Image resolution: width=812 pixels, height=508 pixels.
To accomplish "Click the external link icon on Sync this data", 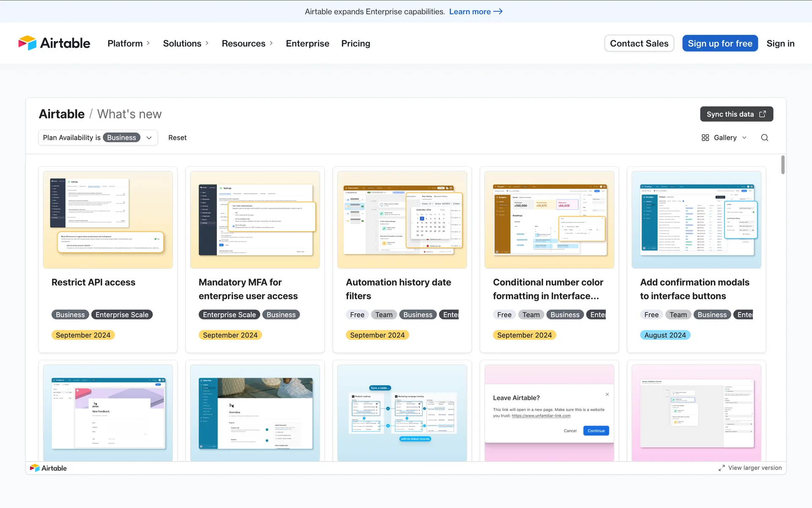I will [763, 114].
